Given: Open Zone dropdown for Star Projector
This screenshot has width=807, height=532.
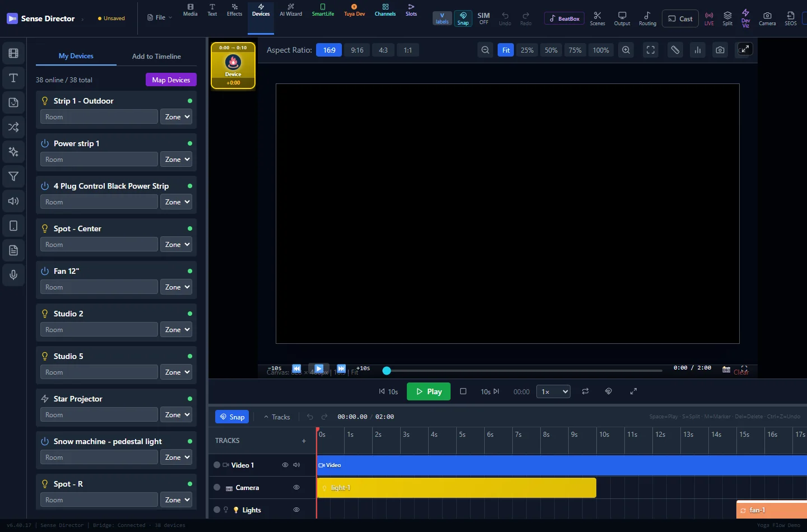Looking at the screenshot, I should tap(176, 414).
